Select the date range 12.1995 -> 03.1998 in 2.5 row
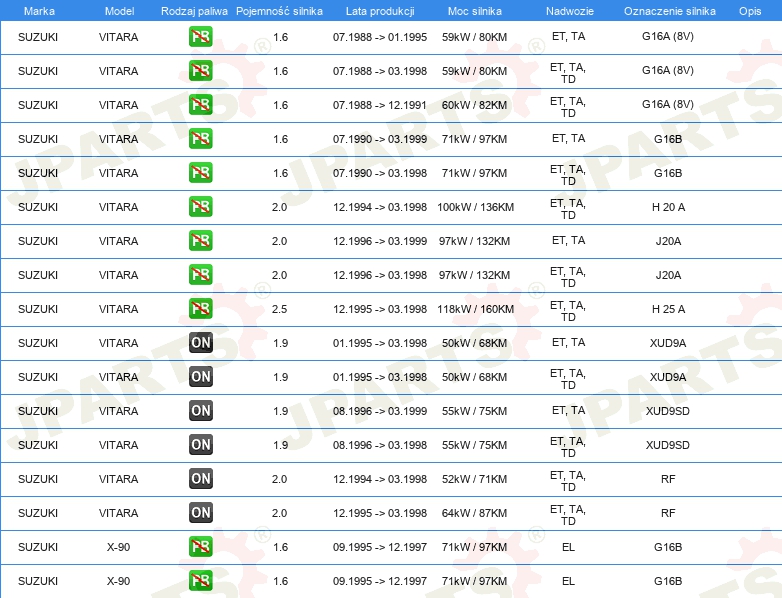 point(380,309)
